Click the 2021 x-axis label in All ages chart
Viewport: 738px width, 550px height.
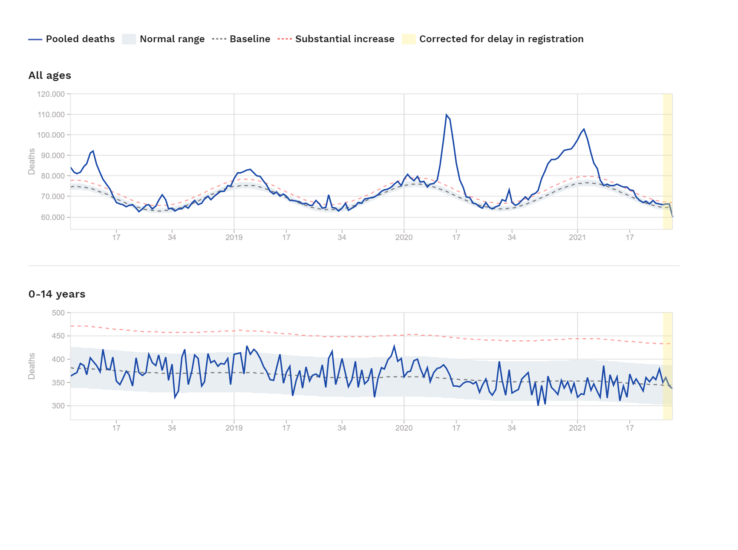pos(577,237)
